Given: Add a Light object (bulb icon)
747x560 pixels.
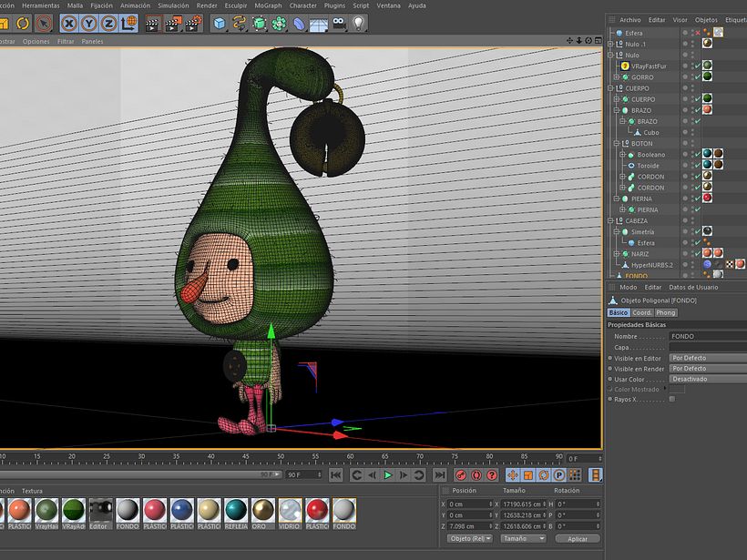Looking at the screenshot, I should pos(358,24).
